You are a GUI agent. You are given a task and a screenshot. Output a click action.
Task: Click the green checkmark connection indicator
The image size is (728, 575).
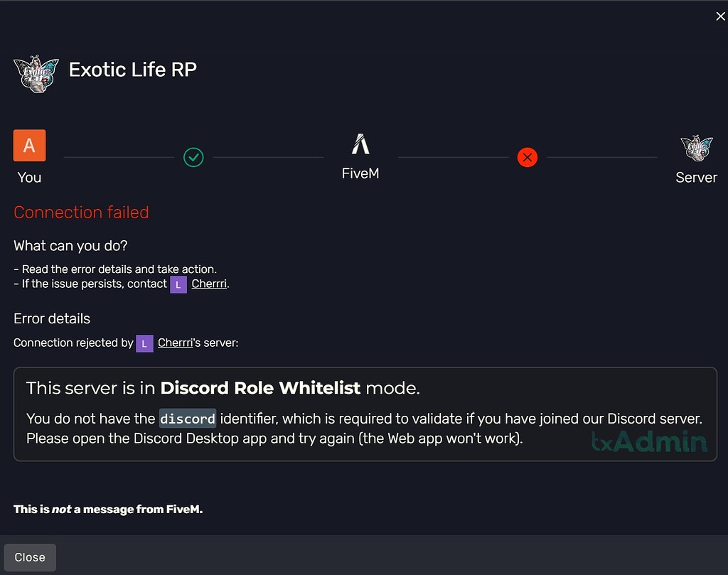click(x=193, y=157)
